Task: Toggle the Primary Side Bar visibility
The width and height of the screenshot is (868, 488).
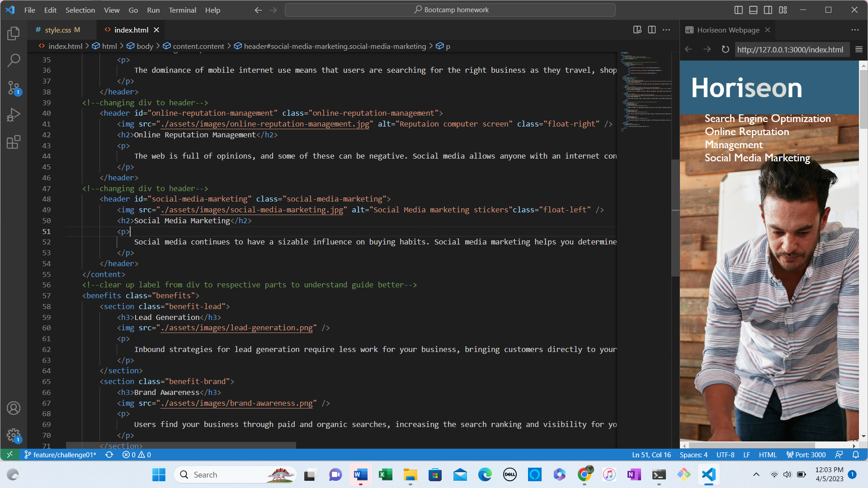Action: point(738,9)
